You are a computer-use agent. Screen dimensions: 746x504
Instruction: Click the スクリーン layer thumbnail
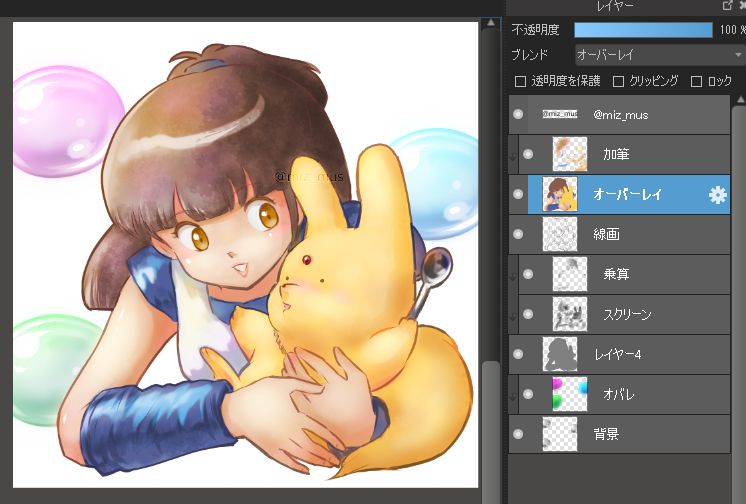pos(569,314)
